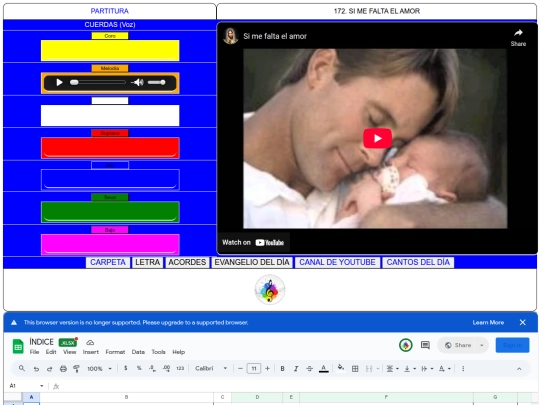Share the YouTube video
This screenshot has height=405, width=540.
(x=518, y=38)
